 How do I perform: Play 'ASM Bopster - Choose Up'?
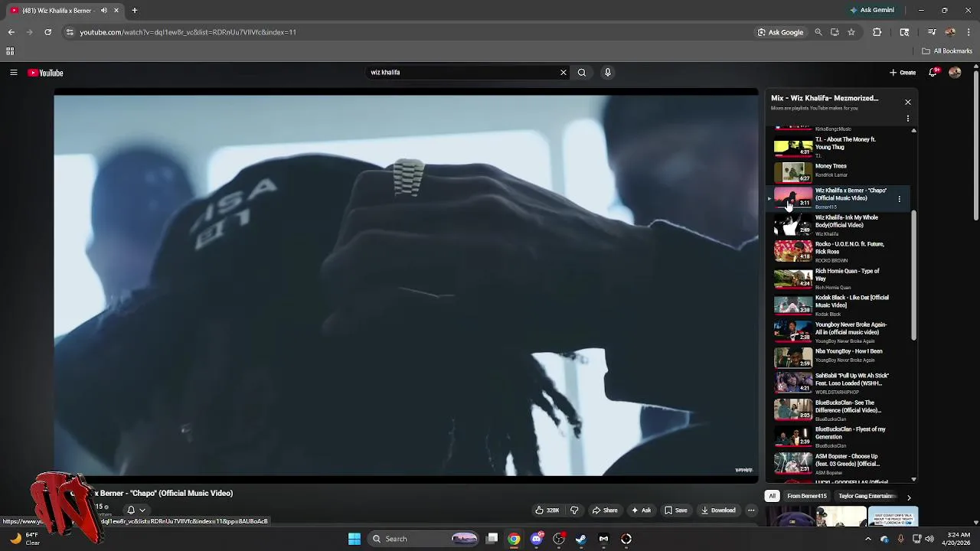pos(840,463)
